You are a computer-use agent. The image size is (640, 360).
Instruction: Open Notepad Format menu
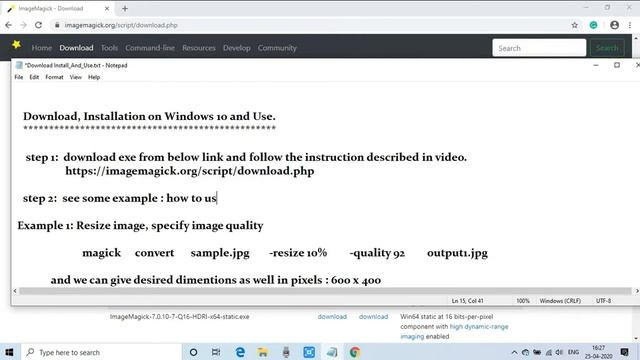54,77
